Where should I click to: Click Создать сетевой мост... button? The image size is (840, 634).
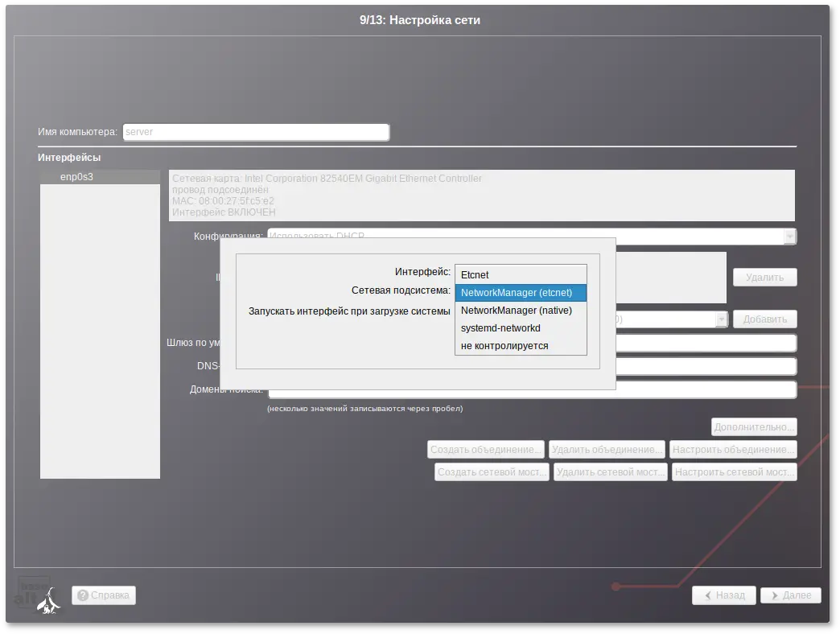[492, 471]
